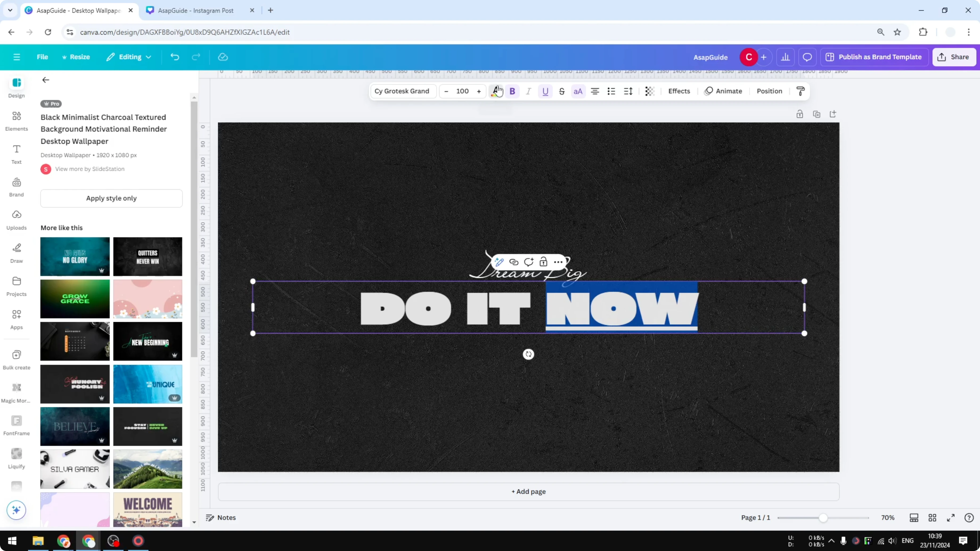980x551 pixels.
Task: Toggle bold on selected text
Action: (x=513, y=91)
